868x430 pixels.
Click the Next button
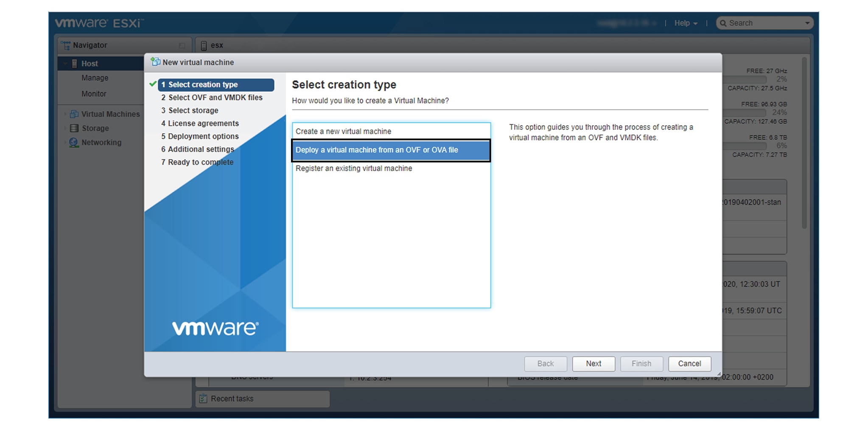tap(594, 364)
